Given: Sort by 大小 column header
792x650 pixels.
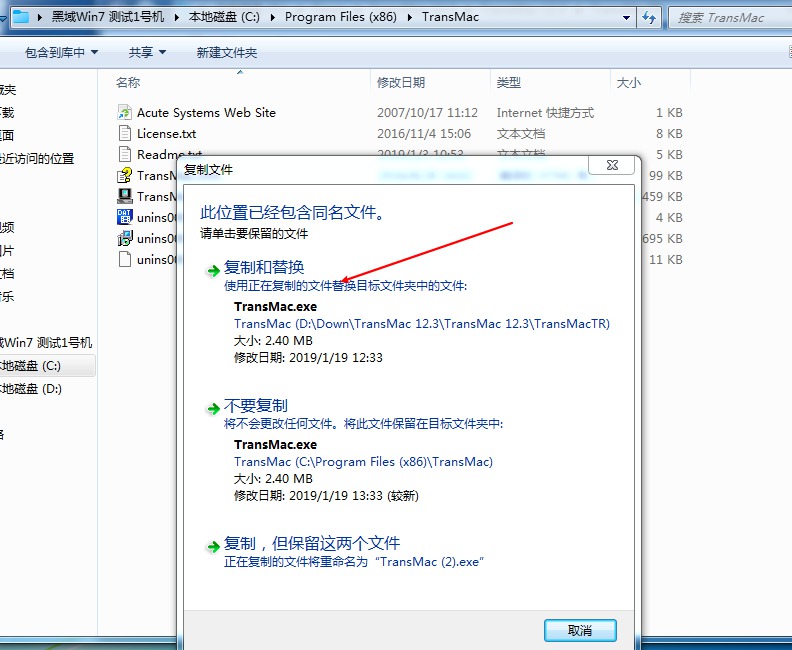Looking at the screenshot, I should tap(629, 82).
